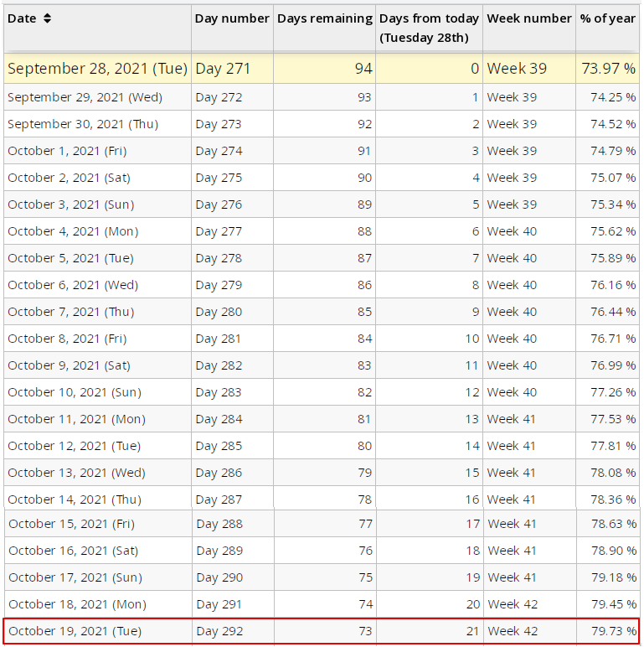Click the 78.90 % value

click(x=614, y=551)
